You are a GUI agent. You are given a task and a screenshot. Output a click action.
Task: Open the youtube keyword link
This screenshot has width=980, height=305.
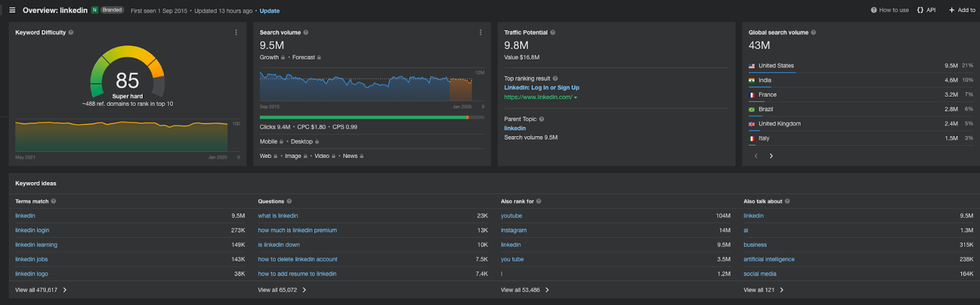(511, 216)
